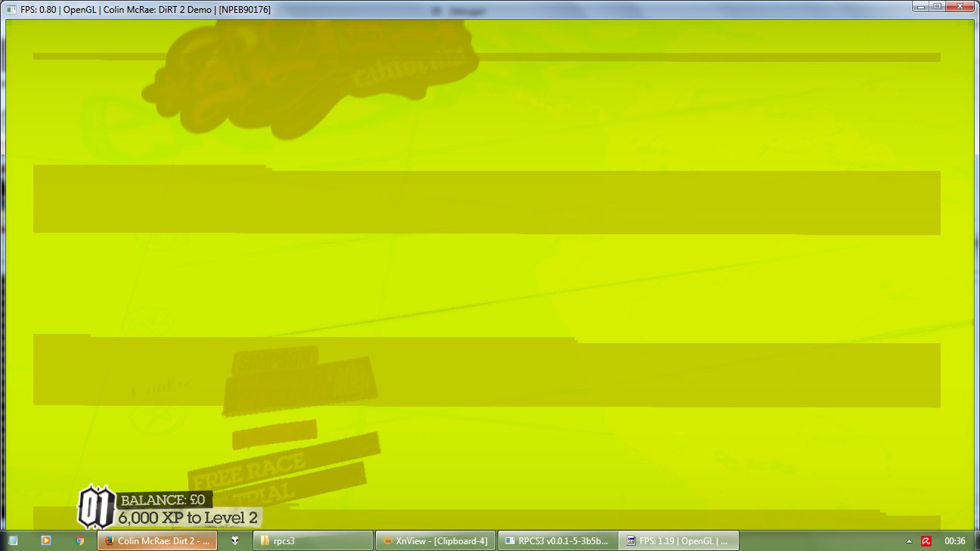Image resolution: width=980 pixels, height=551 pixels.
Task: Expand hidden system tray icons arrow
Action: pos(909,541)
